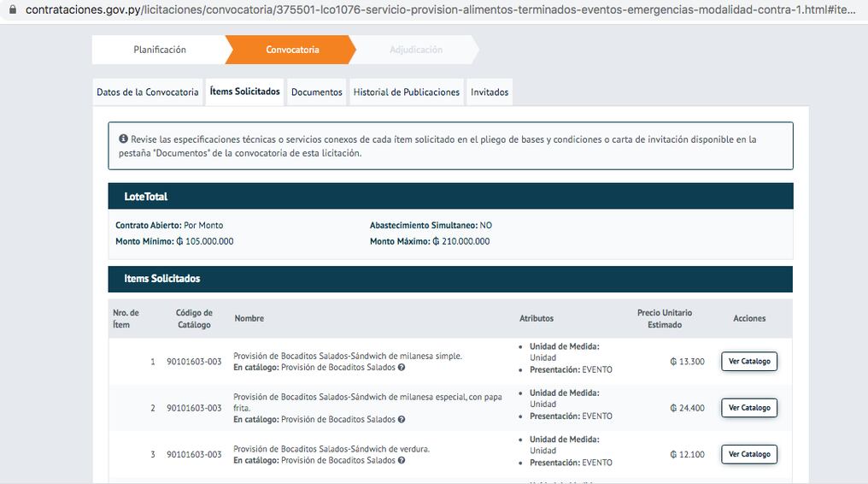Click Abastecimiento Simultaneo: NO text
The image size is (868, 484).
431,226
